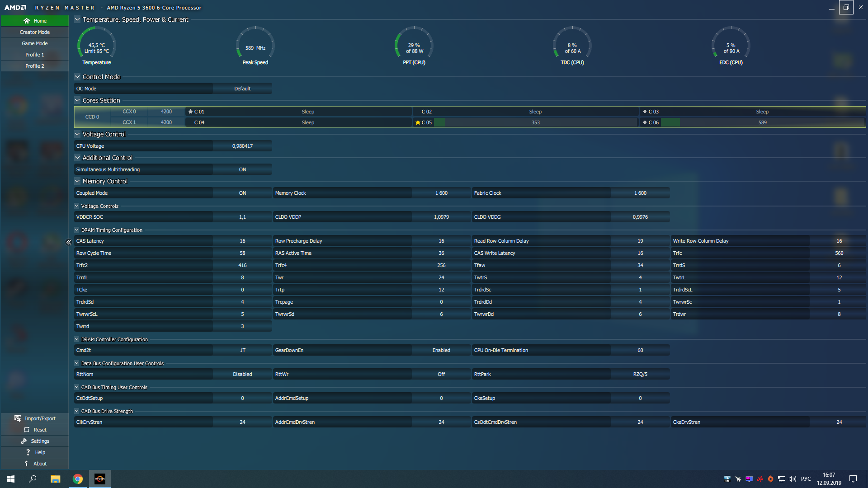868x488 pixels.
Task: Toggle the GearDownEn Enabled value
Action: click(x=441, y=350)
